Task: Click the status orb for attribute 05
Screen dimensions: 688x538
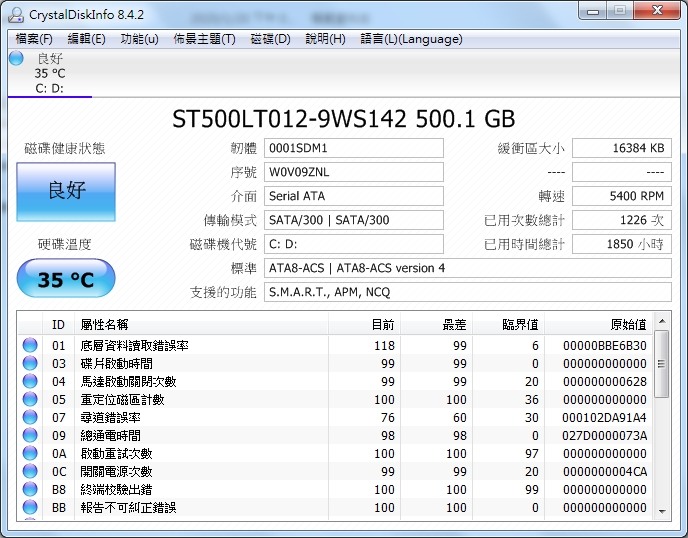Action: point(30,399)
